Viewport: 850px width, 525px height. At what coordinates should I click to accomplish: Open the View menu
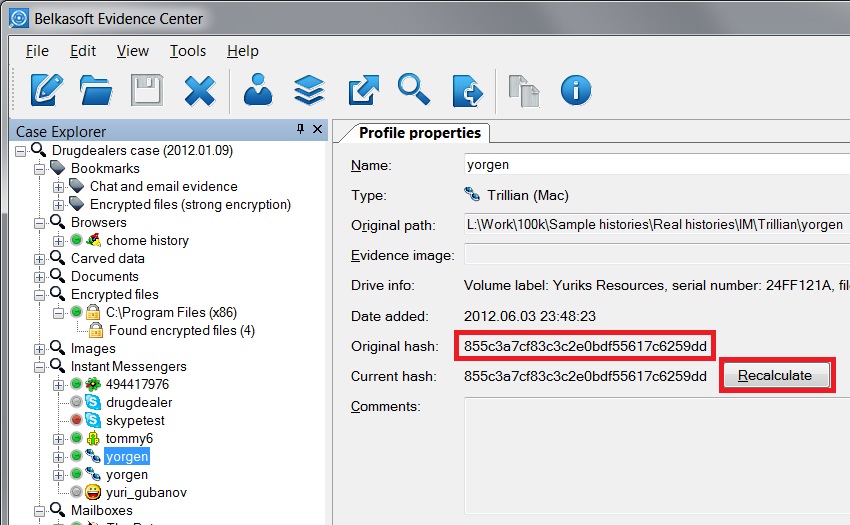click(133, 51)
